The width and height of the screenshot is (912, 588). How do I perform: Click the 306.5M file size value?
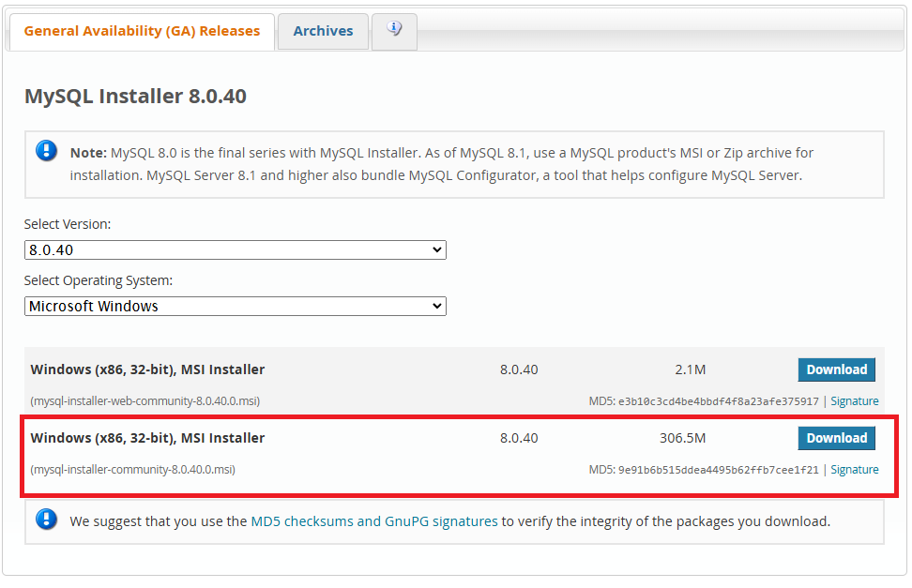(x=682, y=438)
